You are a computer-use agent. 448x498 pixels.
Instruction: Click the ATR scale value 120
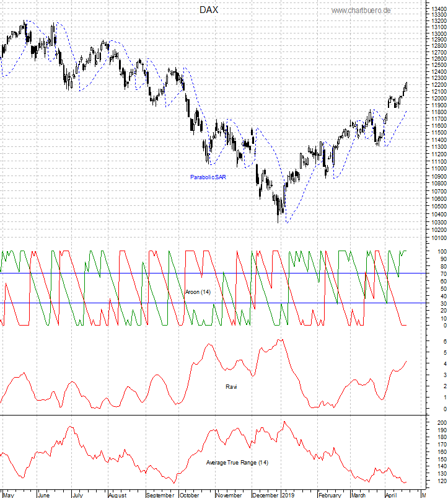[442, 481]
